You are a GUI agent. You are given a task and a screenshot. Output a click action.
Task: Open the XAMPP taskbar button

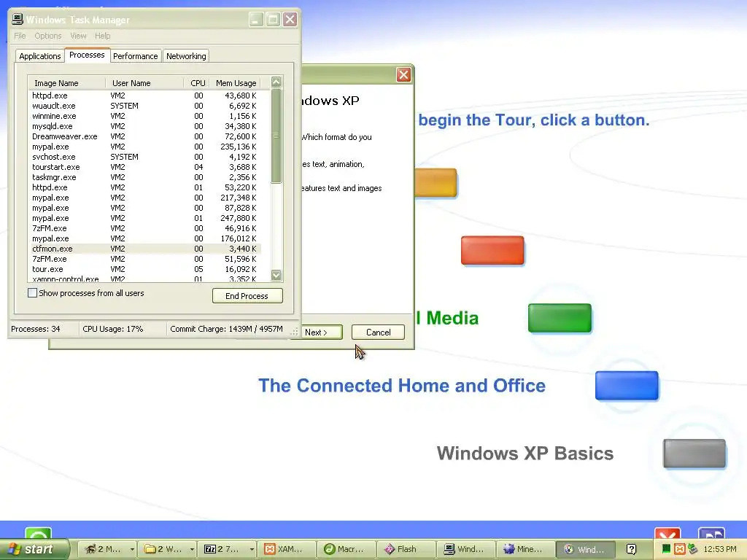click(x=285, y=549)
